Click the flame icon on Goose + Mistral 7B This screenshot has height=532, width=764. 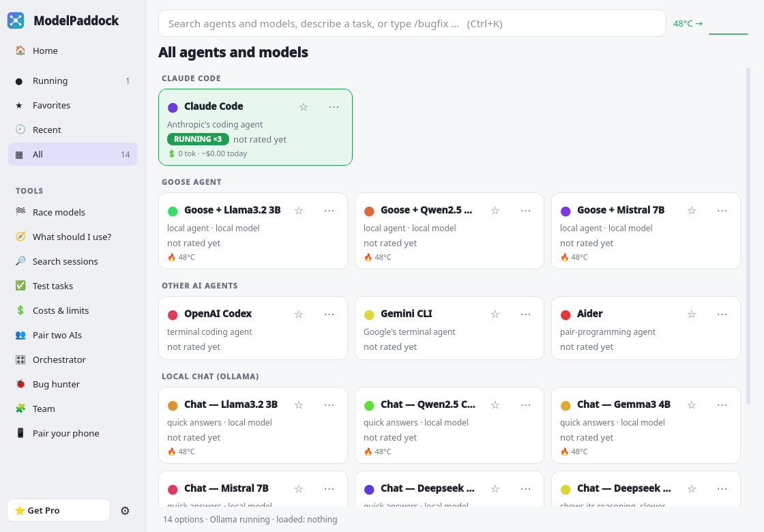pyautogui.click(x=564, y=257)
